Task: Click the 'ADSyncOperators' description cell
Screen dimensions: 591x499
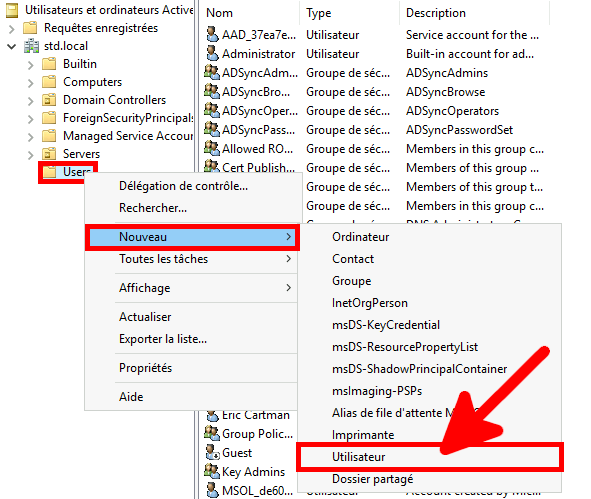Action: tap(452, 111)
